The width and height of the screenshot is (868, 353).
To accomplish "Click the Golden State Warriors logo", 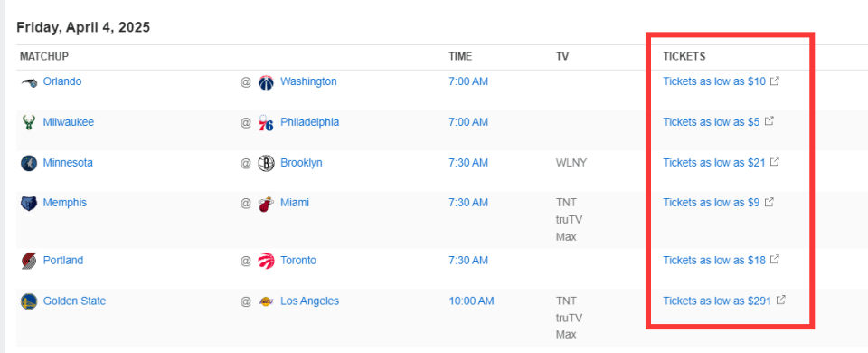I will coord(29,301).
